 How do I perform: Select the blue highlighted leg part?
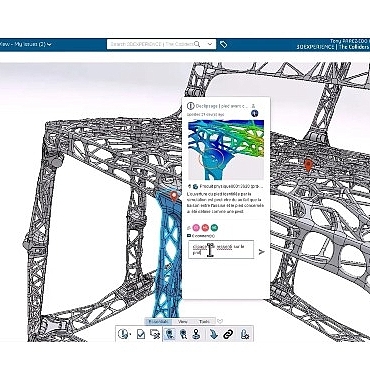(x=168, y=257)
